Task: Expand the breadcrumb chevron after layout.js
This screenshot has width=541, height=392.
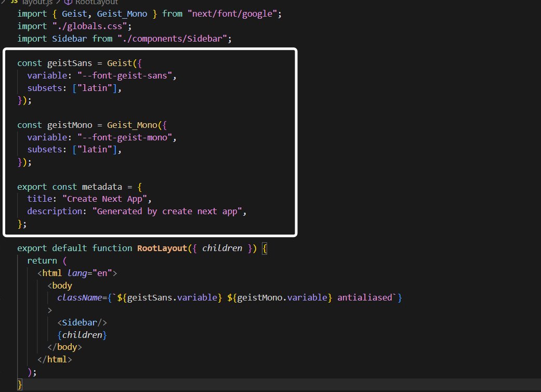Action: pos(58,2)
